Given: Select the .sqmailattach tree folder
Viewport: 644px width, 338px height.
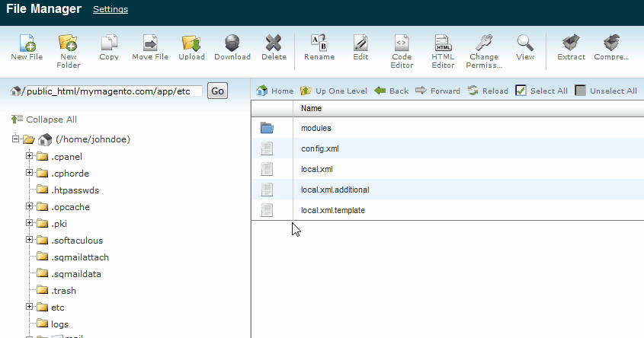Looking at the screenshot, I should pos(80,257).
